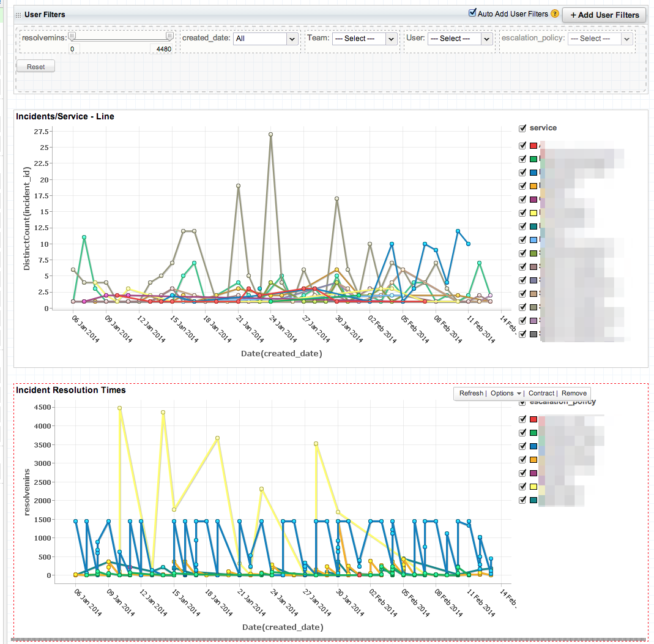Click the yellow help icon beside Auto Add User Filters
The image size is (654, 644).
pos(555,14)
